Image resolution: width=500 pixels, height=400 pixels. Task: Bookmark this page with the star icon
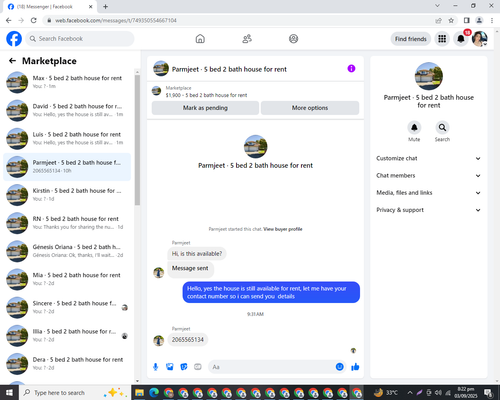click(x=451, y=20)
